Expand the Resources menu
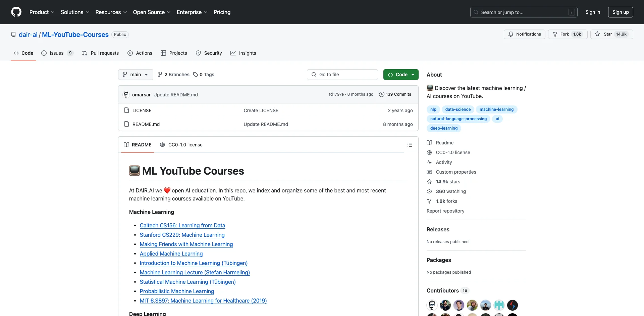This screenshot has height=316, width=644. [x=111, y=12]
